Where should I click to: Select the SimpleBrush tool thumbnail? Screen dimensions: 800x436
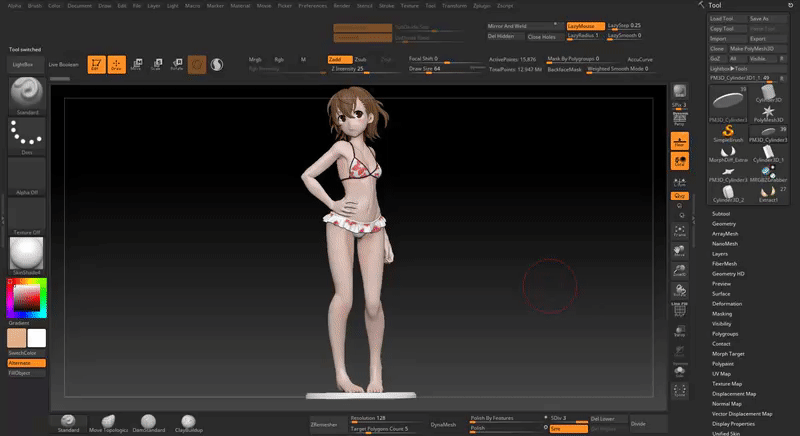[728, 134]
